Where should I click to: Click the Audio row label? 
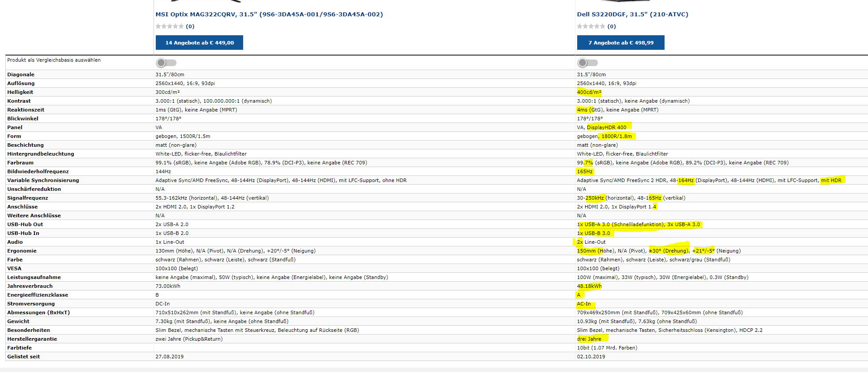(15, 242)
